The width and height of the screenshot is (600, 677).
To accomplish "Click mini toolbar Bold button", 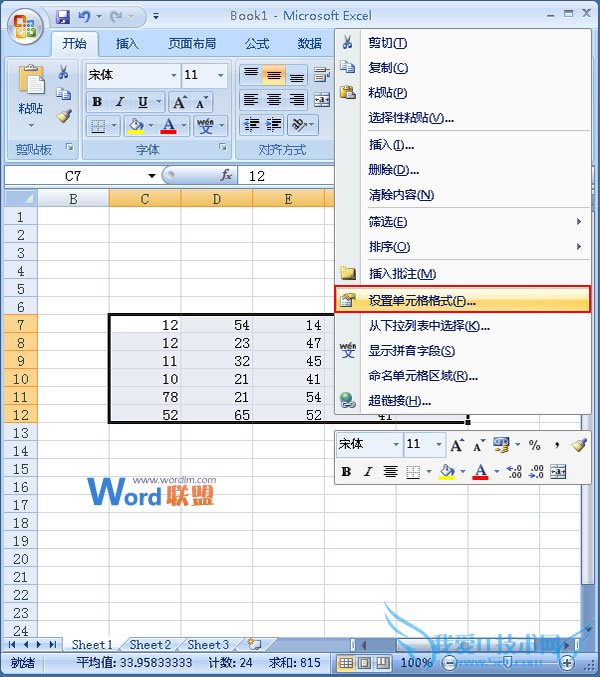I will (x=346, y=471).
